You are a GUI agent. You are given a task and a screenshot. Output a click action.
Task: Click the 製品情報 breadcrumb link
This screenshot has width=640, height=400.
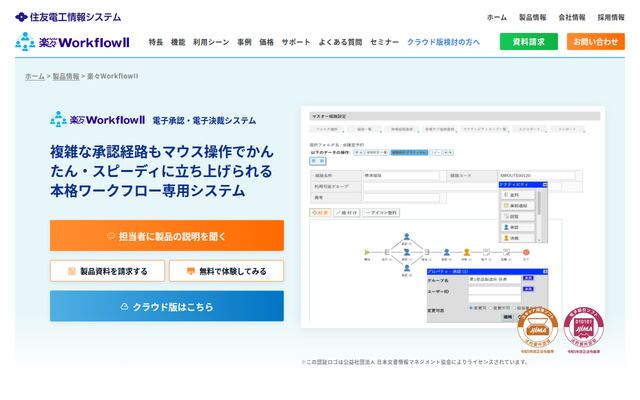point(66,76)
